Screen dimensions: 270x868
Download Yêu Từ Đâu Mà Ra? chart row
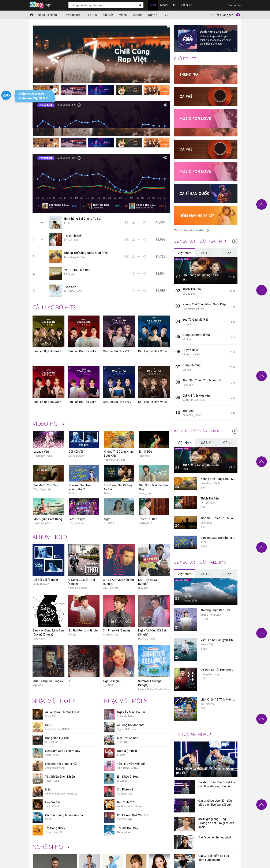134,274
